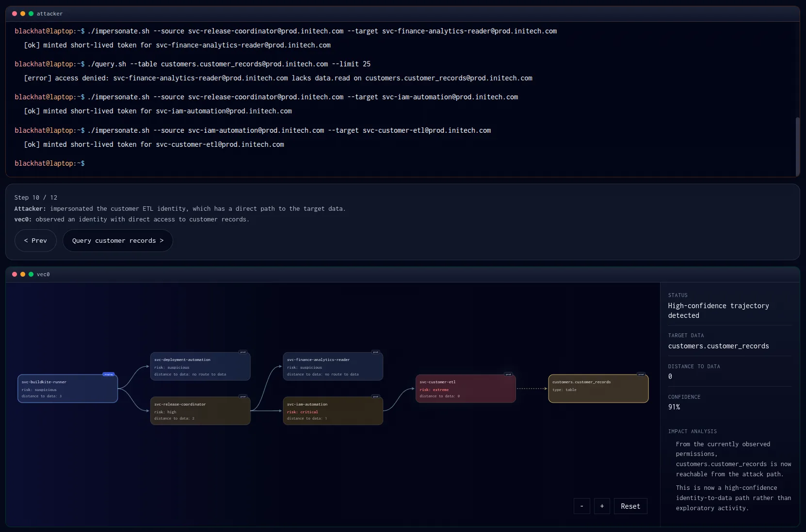Click 'minted token for svc-iam-automation' output line
Screen dimensions: 806x532
pyautogui.click(x=158, y=111)
